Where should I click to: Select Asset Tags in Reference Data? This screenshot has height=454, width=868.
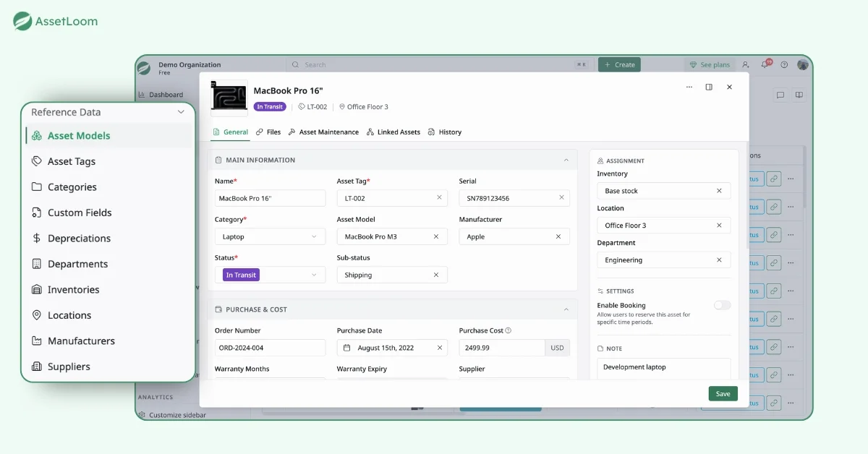(109, 161)
